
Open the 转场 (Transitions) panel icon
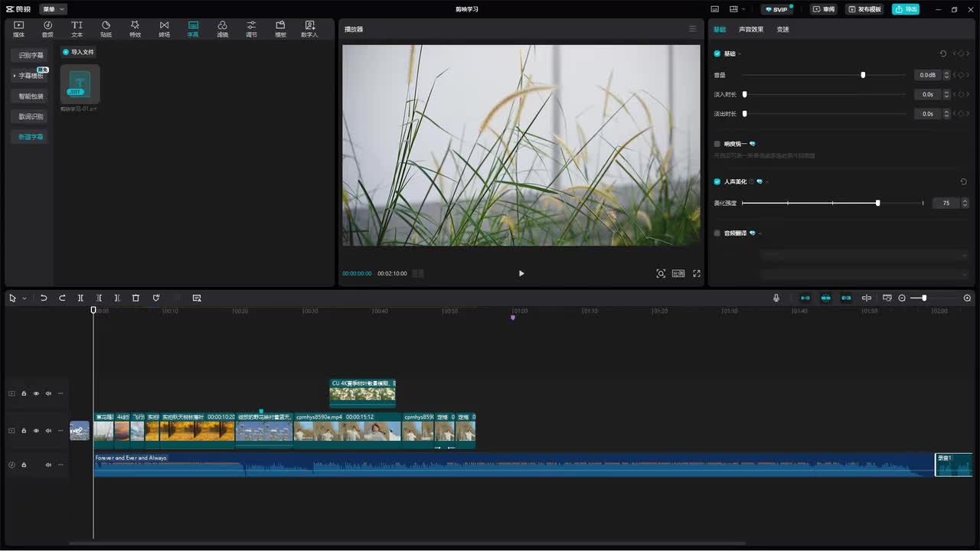click(x=164, y=29)
